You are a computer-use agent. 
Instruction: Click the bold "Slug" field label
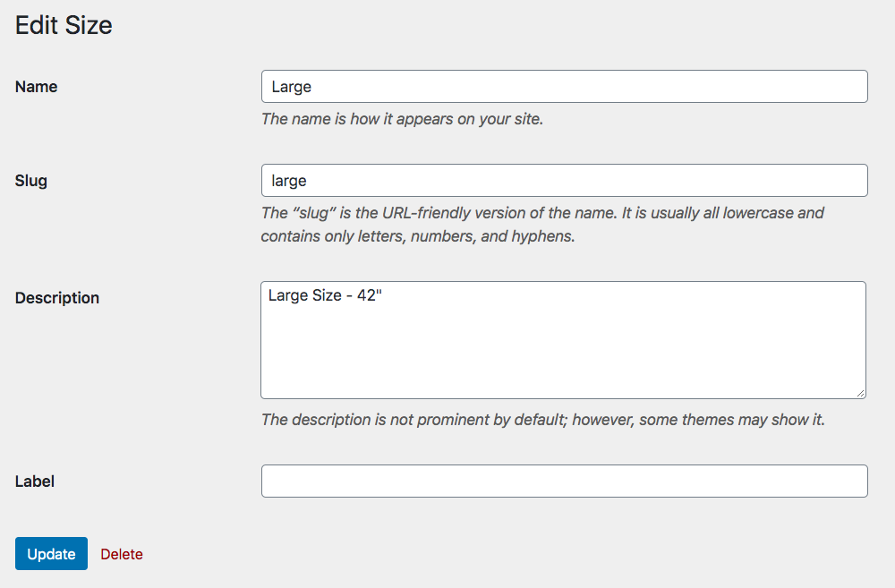tap(31, 181)
